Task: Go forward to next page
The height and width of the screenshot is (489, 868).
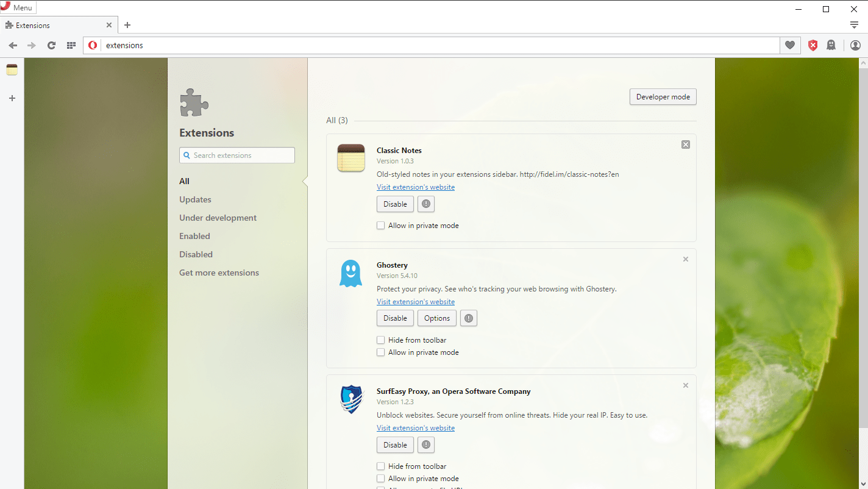Action: [x=32, y=45]
